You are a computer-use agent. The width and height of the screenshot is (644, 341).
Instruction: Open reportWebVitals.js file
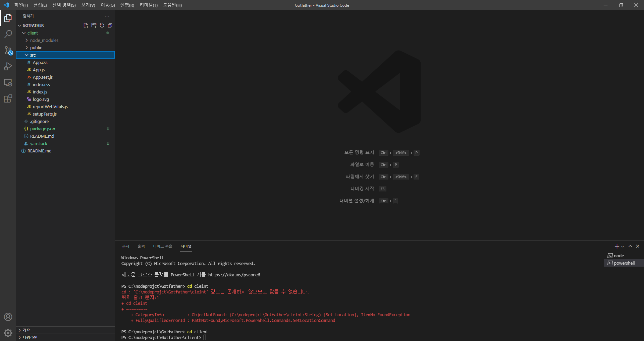(x=65, y=107)
